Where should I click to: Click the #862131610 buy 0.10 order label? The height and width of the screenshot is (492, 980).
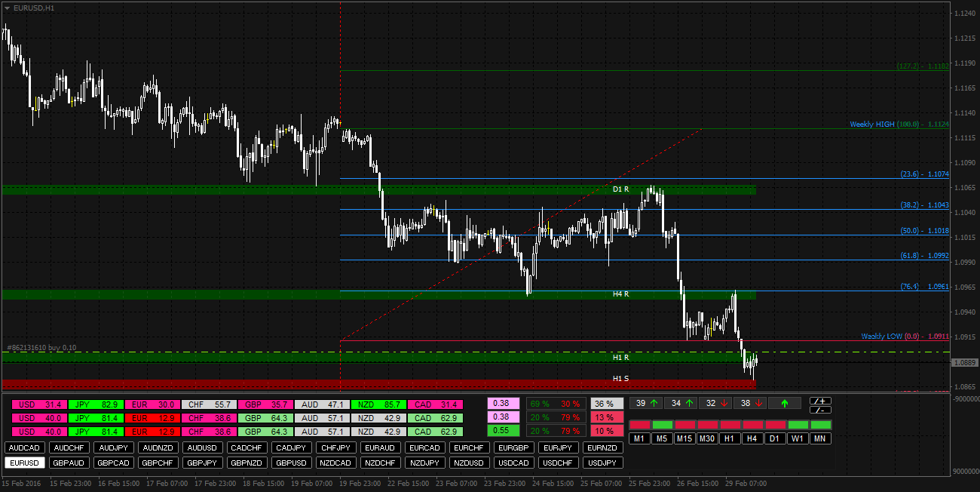(41, 347)
